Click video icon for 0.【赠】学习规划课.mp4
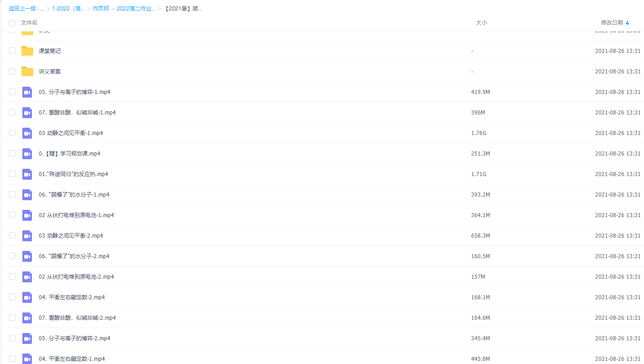This screenshot has height=364, width=644. point(27,154)
